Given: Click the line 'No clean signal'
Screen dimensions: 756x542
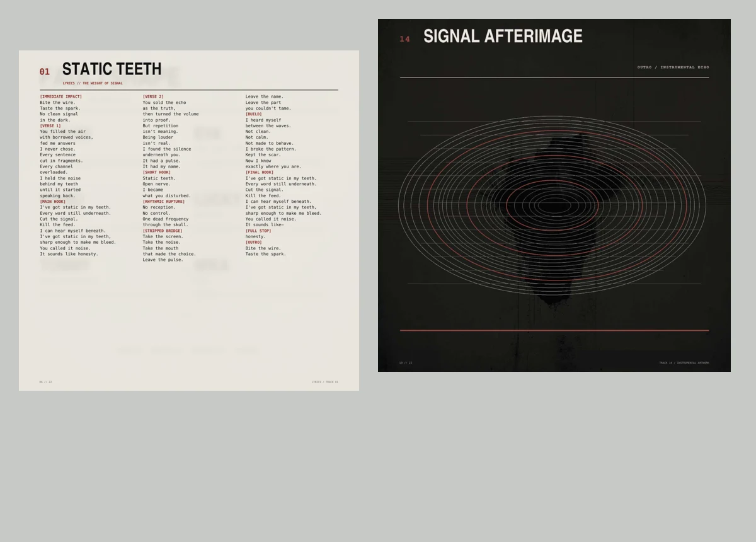Looking at the screenshot, I should (59, 114).
